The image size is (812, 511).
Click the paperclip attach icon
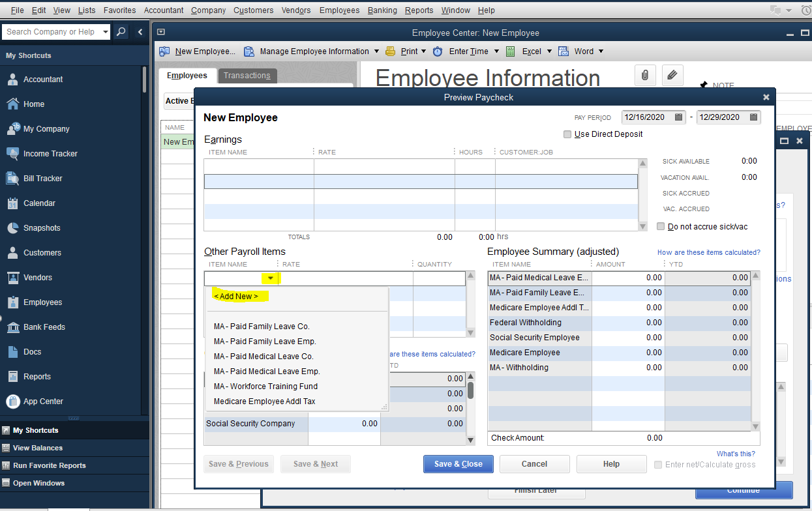(x=644, y=76)
